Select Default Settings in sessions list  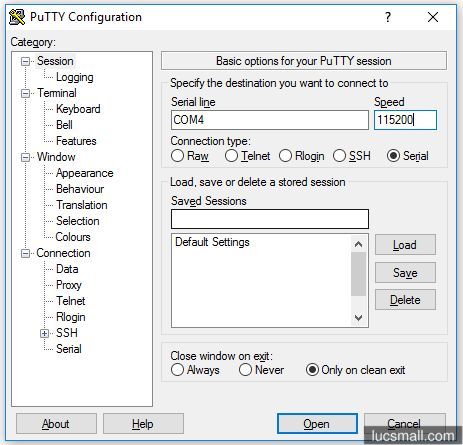pyautogui.click(x=212, y=242)
